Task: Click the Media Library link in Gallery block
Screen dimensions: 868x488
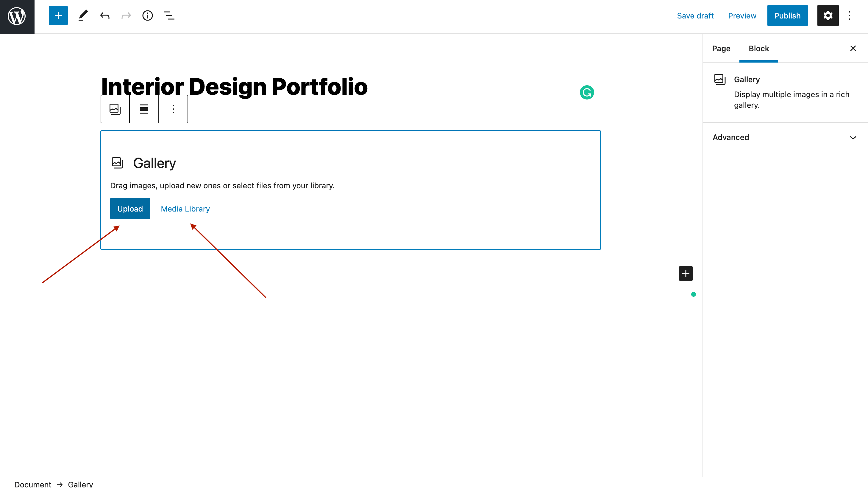Action: [185, 208]
